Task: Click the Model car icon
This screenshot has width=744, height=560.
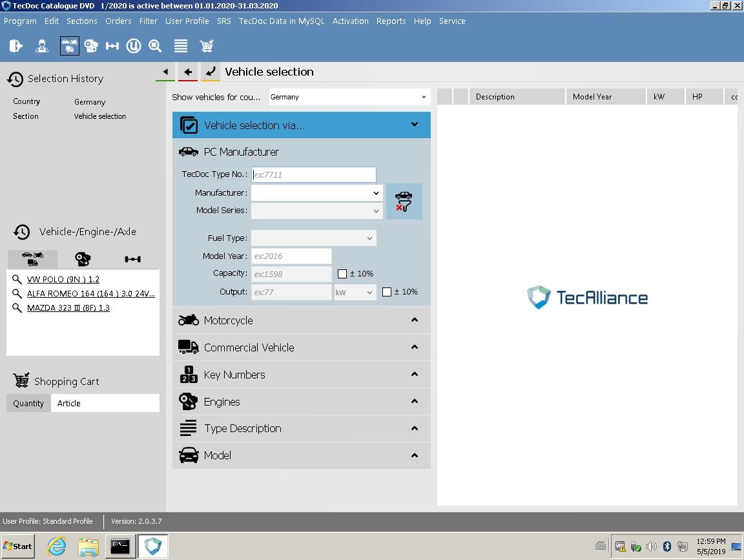Action: click(189, 455)
